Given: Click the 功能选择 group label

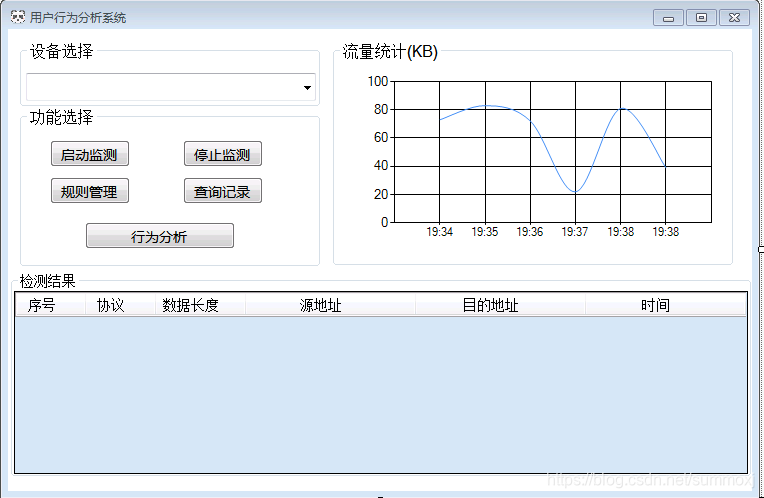Looking at the screenshot, I should tap(61, 117).
